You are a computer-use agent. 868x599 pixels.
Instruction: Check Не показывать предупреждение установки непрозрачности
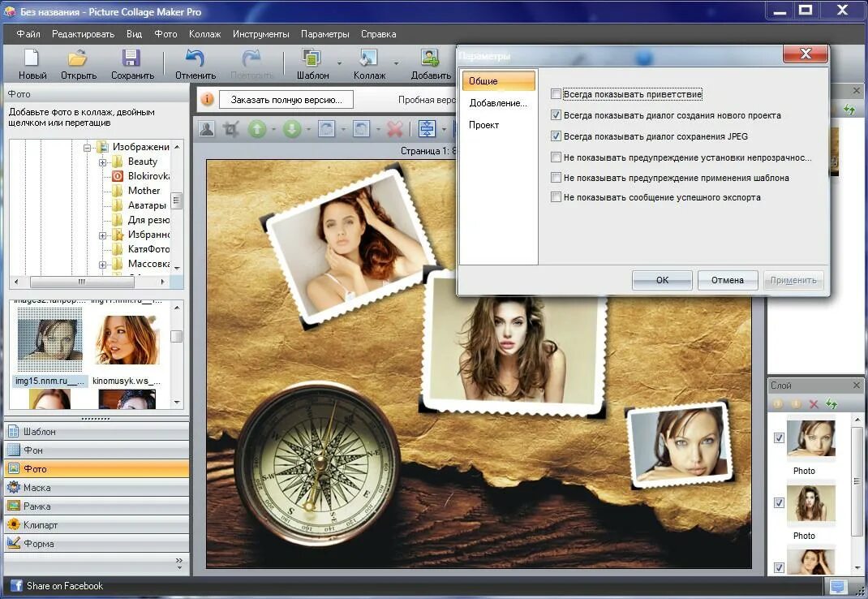[556, 157]
